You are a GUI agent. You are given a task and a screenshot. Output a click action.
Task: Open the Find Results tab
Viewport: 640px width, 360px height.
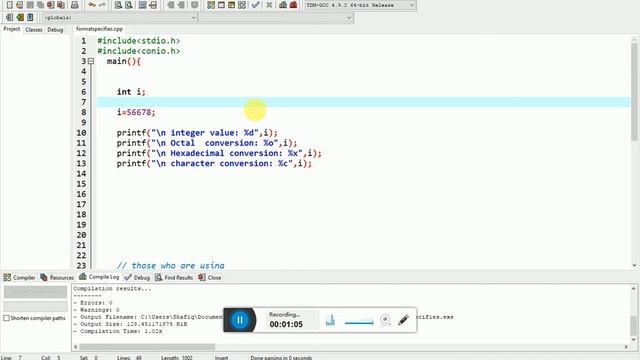[x=174, y=278]
